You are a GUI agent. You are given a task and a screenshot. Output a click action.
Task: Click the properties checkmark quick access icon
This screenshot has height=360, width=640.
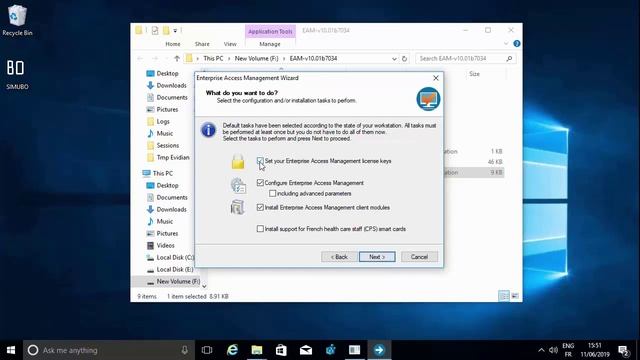[155, 31]
